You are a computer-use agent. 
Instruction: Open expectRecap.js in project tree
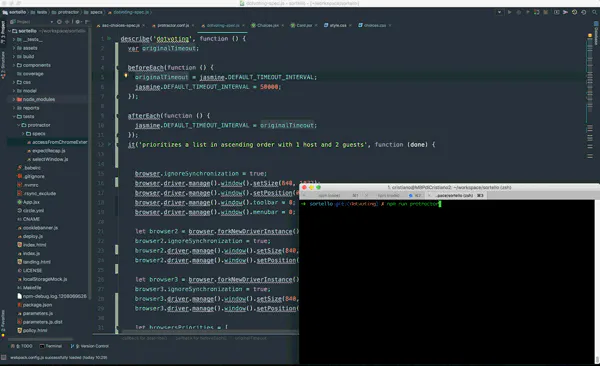[x=46, y=151]
